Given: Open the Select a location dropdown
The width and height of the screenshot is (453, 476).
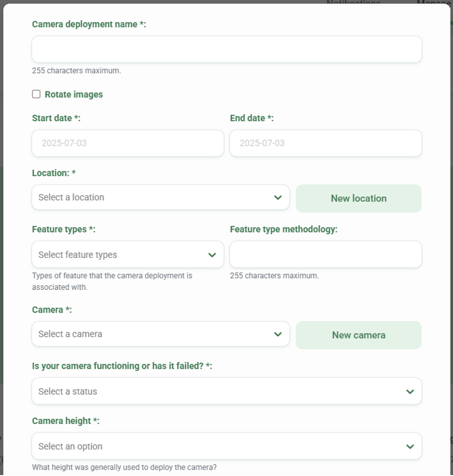Looking at the screenshot, I should 153,197.
